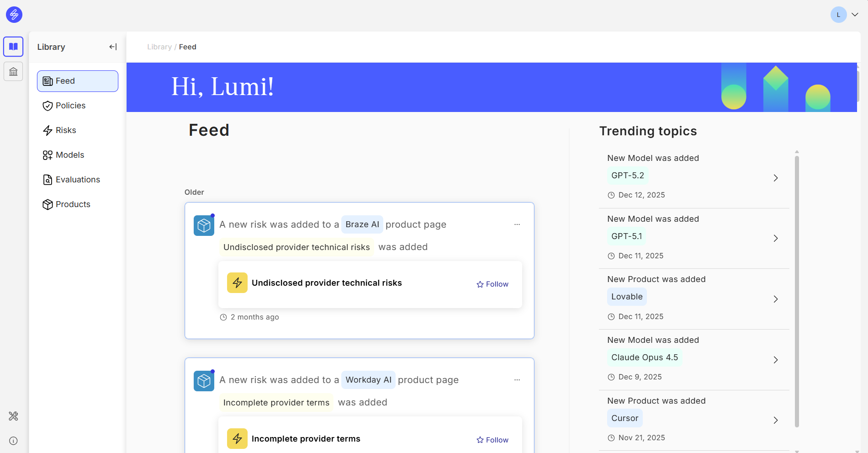This screenshot has width=868, height=453.
Task: Open the governance building icon in the rail
Action: pos(13,72)
